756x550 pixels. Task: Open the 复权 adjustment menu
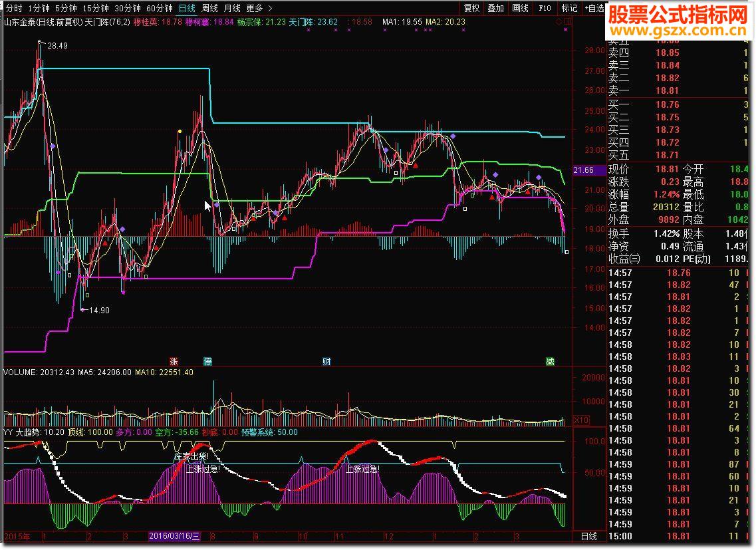coord(472,8)
